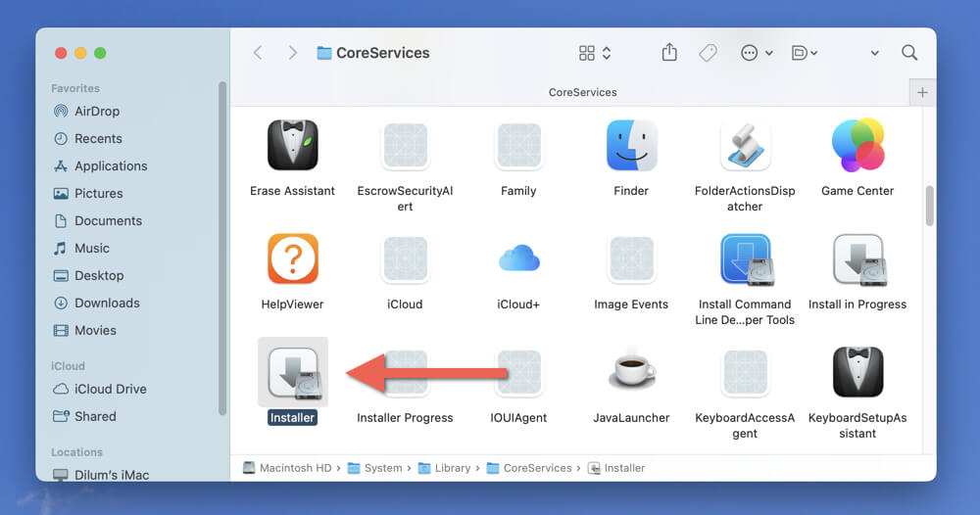Click the Share toolbar icon
The height and width of the screenshot is (515, 980).
coord(669,53)
